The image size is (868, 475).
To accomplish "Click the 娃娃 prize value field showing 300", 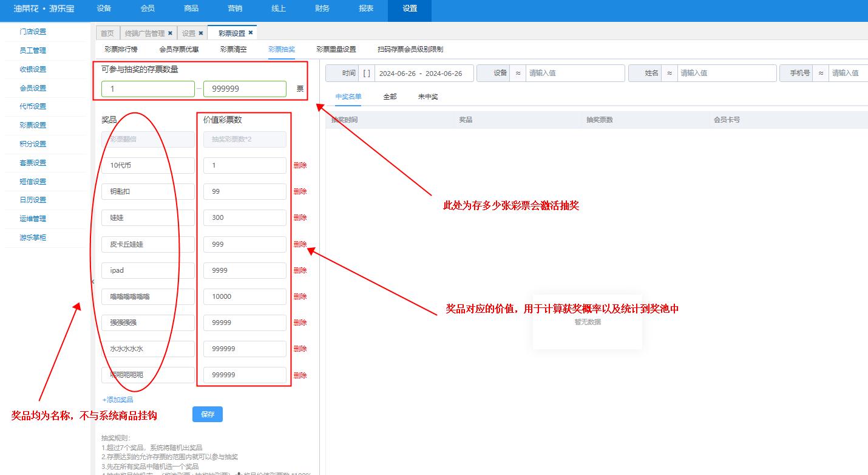I will [245, 217].
